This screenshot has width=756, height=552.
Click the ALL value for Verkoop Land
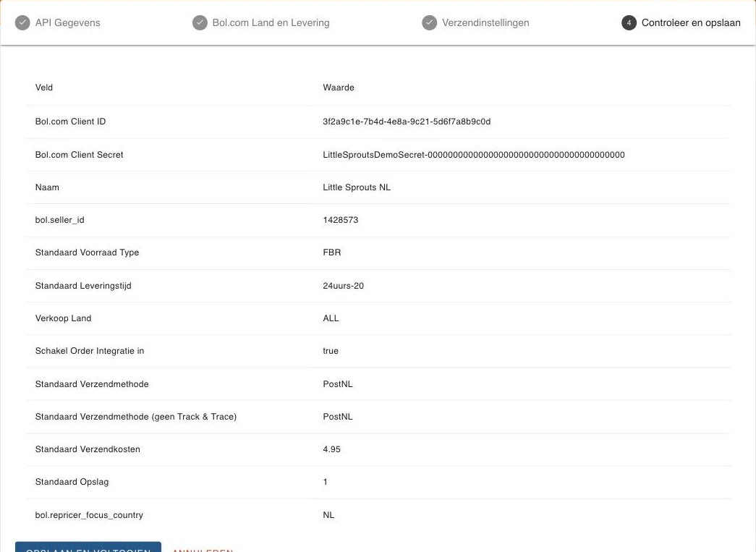[331, 318]
